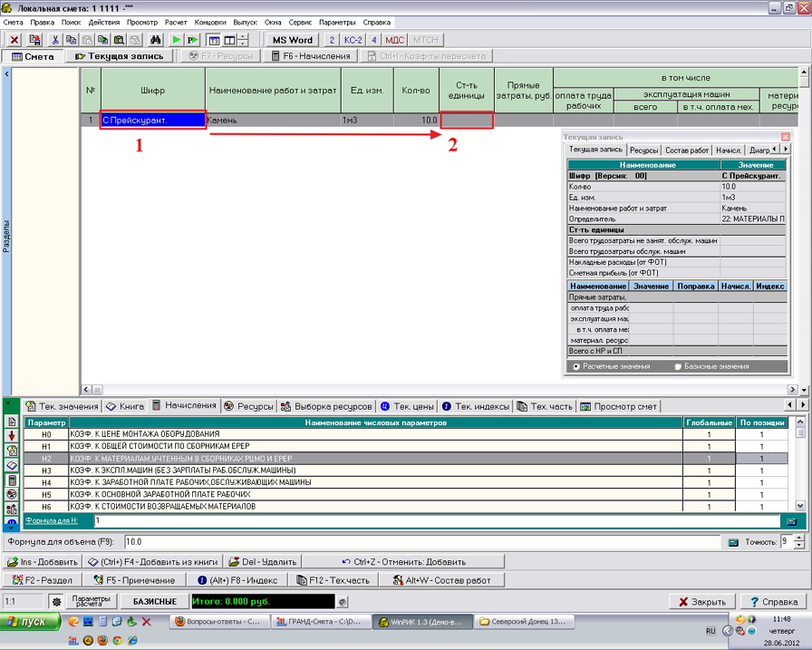The width and height of the screenshot is (812, 650).
Task: Click the binoculars search icon
Action: [x=155, y=40]
